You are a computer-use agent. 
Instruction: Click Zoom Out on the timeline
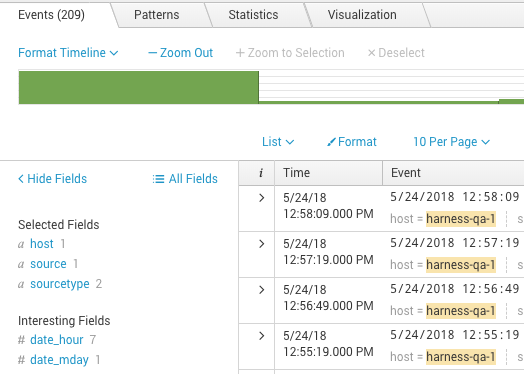tap(180, 53)
